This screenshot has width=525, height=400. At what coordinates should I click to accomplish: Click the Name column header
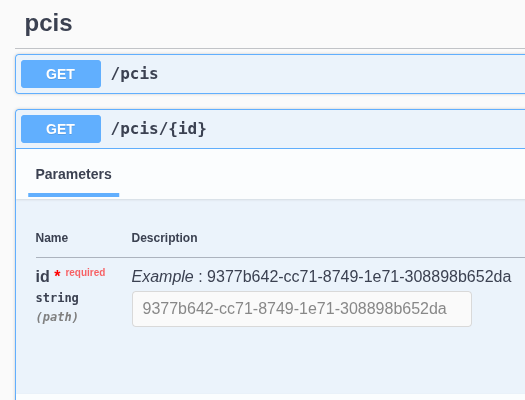tap(52, 238)
